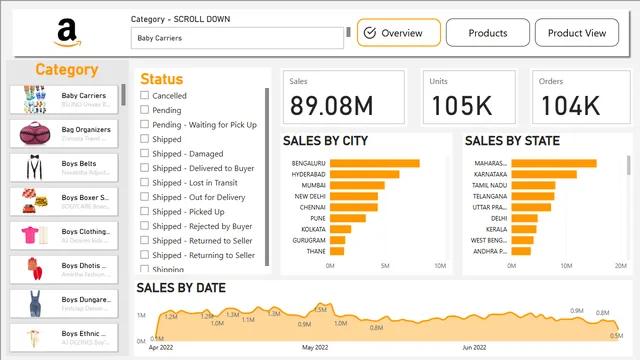Check Shipped - Damaged filter
This screenshot has width=640, height=360.
click(144, 153)
